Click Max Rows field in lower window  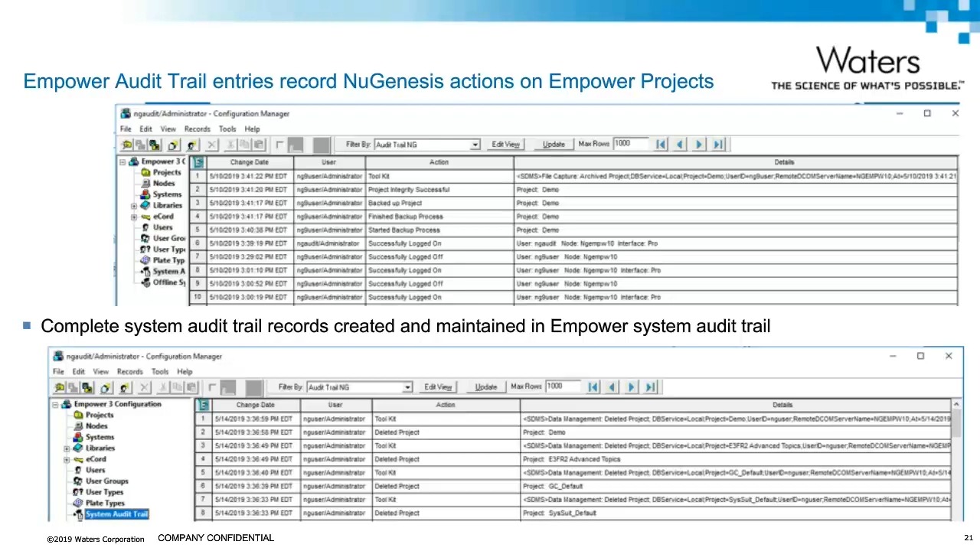click(x=562, y=386)
